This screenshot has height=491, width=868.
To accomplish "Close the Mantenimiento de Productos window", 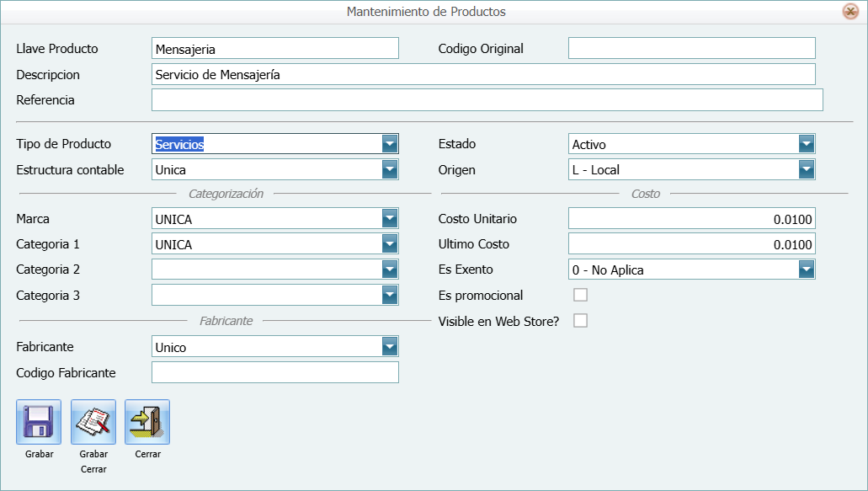I will click(x=850, y=11).
